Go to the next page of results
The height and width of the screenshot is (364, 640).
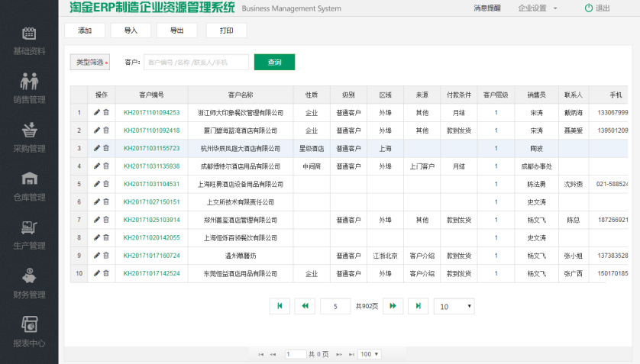393,306
